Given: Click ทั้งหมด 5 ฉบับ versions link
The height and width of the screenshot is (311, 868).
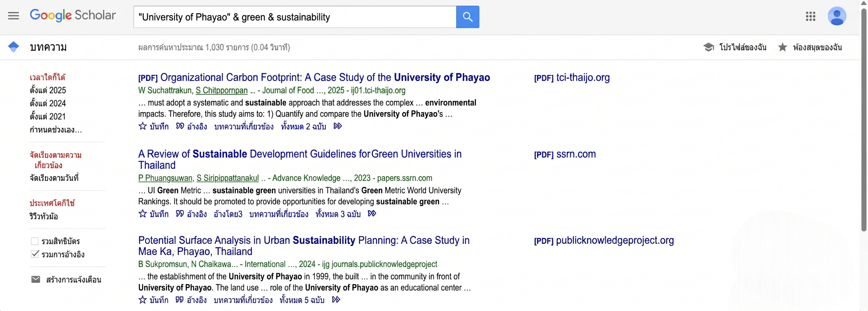Looking at the screenshot, I should [302, 300].
